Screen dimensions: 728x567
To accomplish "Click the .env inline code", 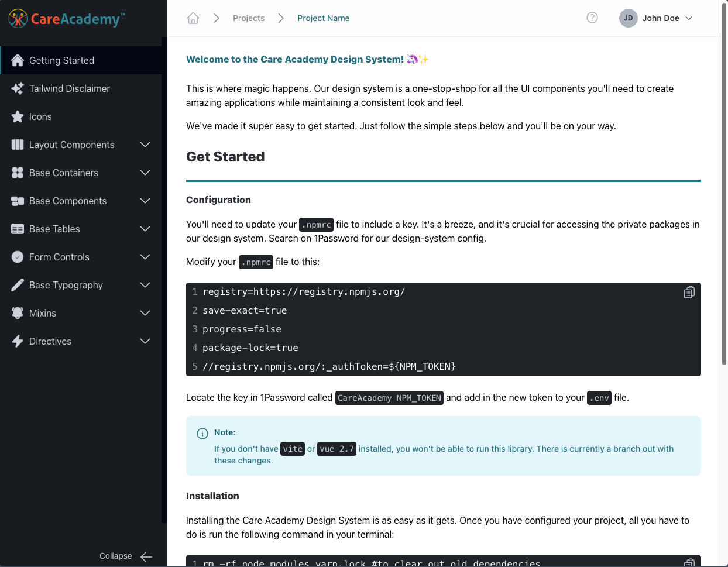I will click(x=599, y=398).
